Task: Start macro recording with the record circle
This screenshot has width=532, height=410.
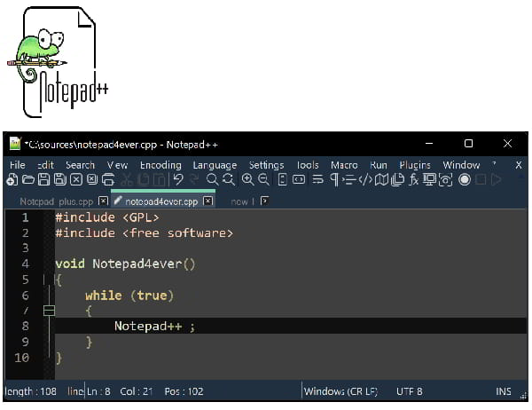Action: point(465,179)
